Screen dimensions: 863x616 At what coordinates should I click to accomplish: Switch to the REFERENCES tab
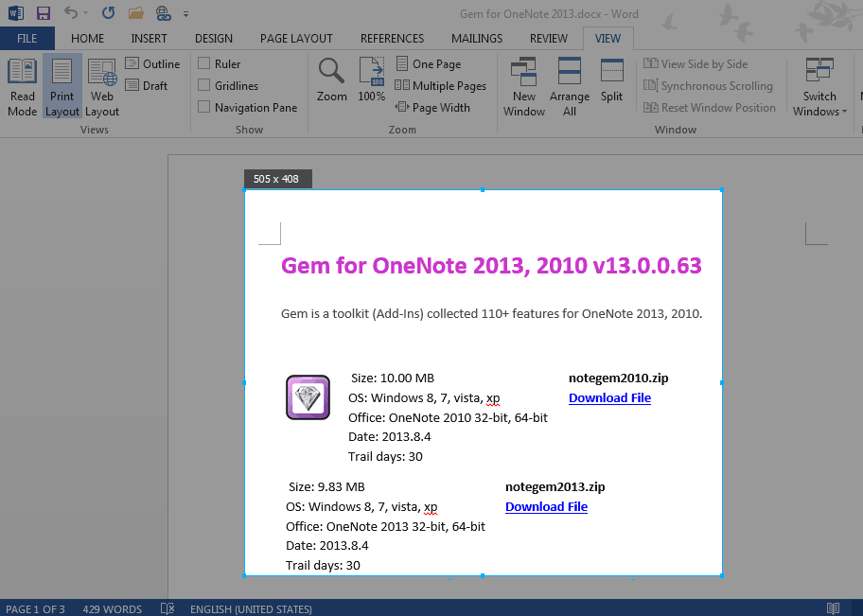(392, 39)
